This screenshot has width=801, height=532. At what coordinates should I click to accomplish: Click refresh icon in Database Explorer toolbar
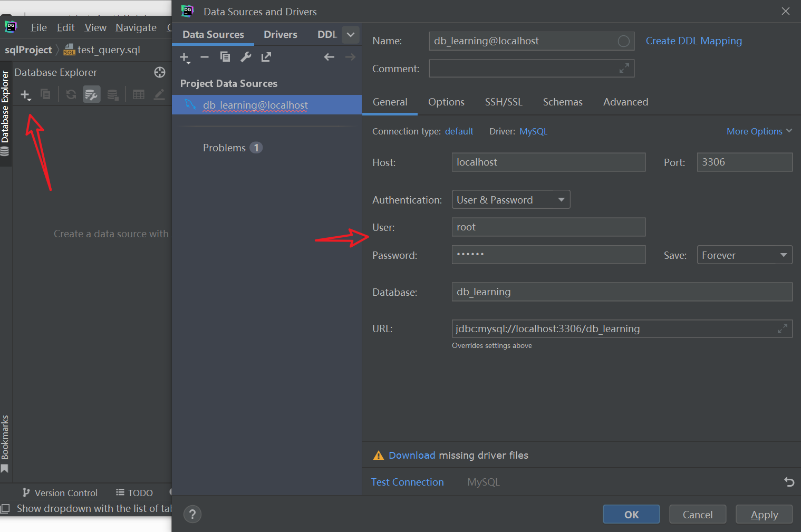tap(71, 94)
